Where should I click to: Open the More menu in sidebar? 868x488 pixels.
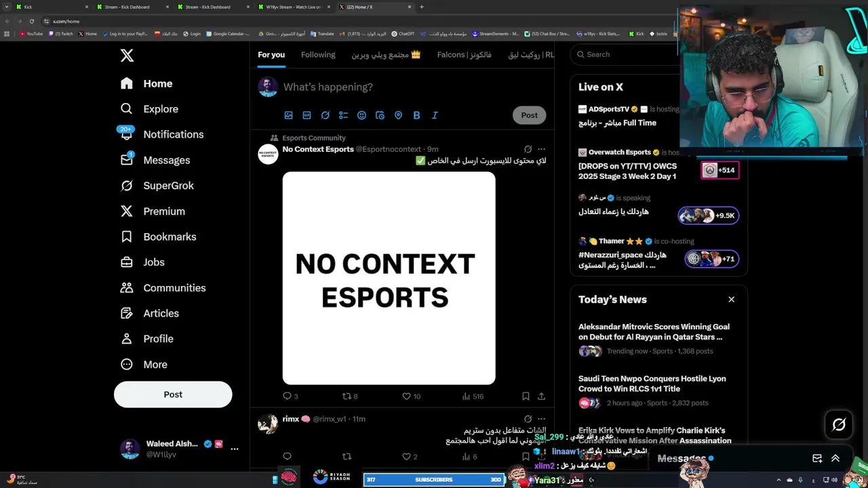pos(144,365)
